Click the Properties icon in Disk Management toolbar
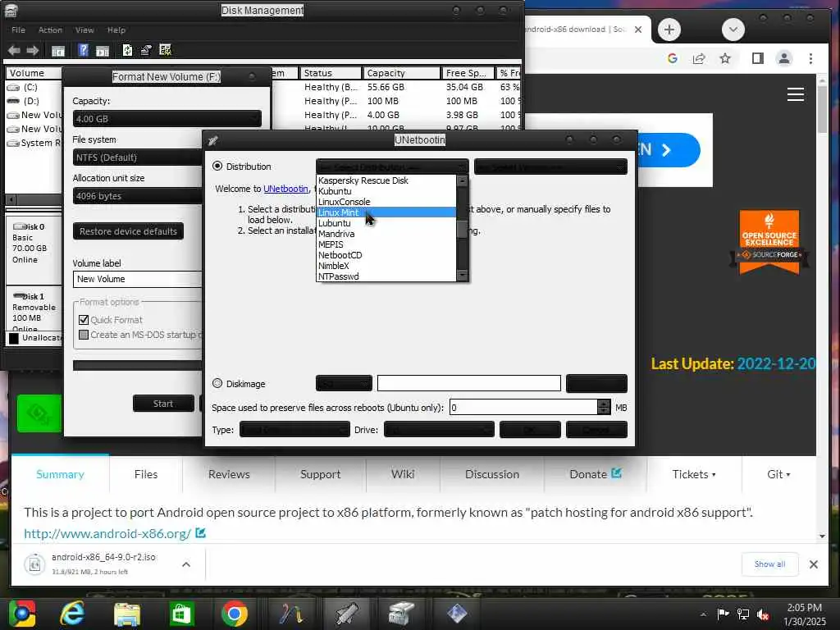This screenshot has width=840, height=630. coord(146,50)
